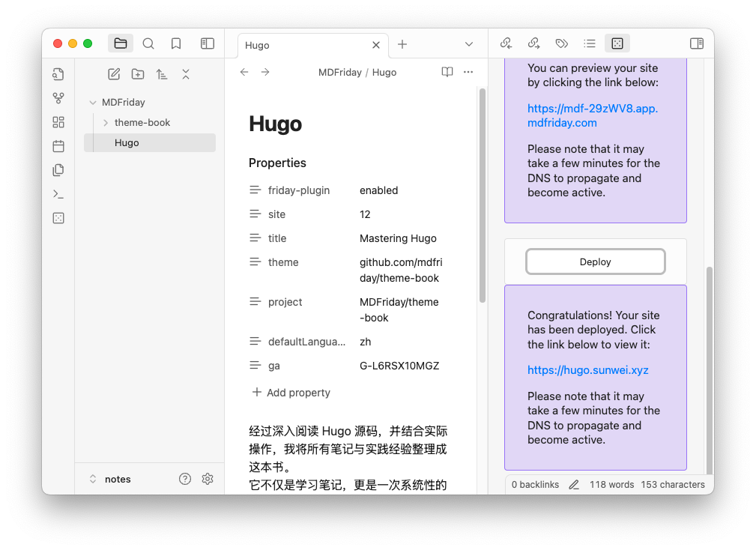
Task: Open the tab list dropdown chevron
Action: click(468, 44)
